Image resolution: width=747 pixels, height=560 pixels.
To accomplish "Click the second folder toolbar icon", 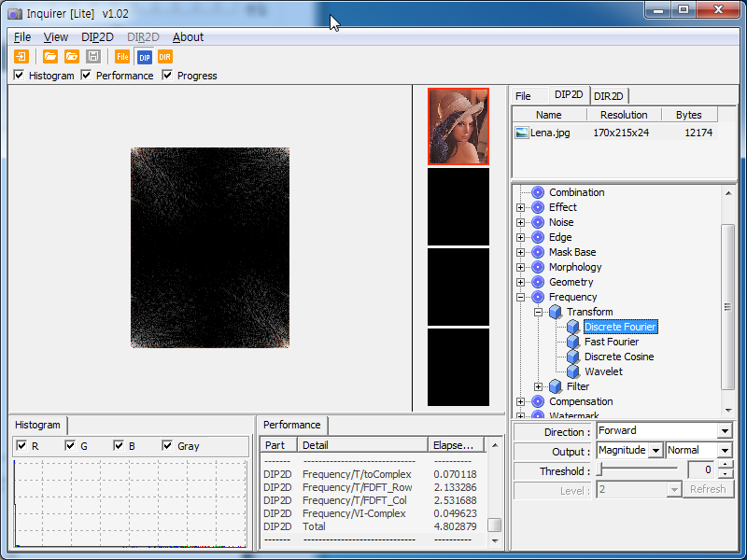I will [72, 57].
